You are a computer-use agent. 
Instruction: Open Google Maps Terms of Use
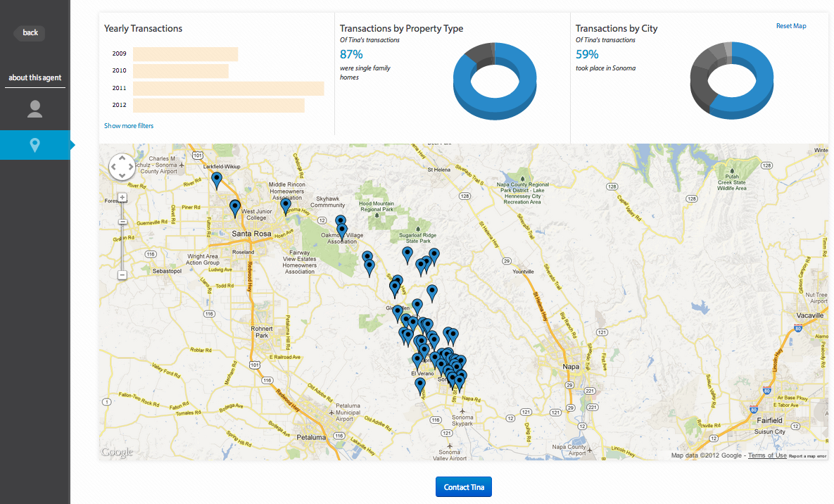coord(767,455)
